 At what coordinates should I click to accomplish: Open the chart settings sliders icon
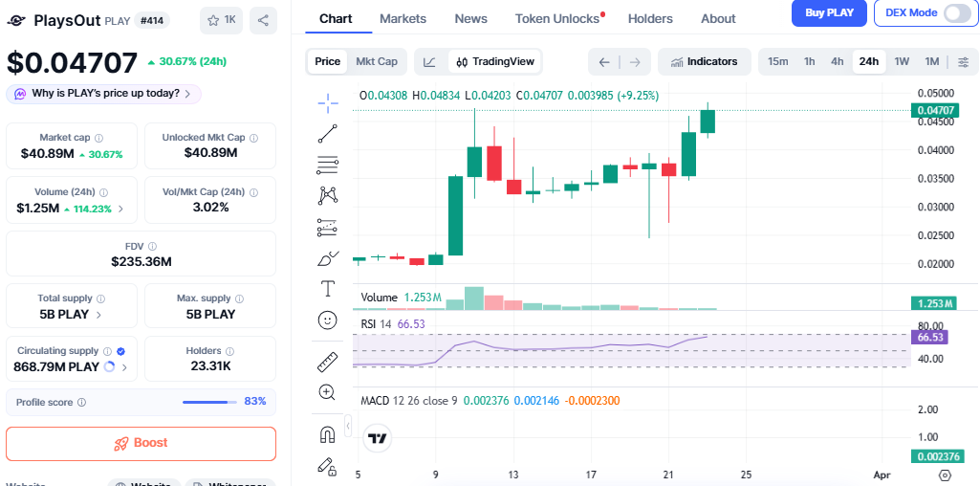point(963,61)
